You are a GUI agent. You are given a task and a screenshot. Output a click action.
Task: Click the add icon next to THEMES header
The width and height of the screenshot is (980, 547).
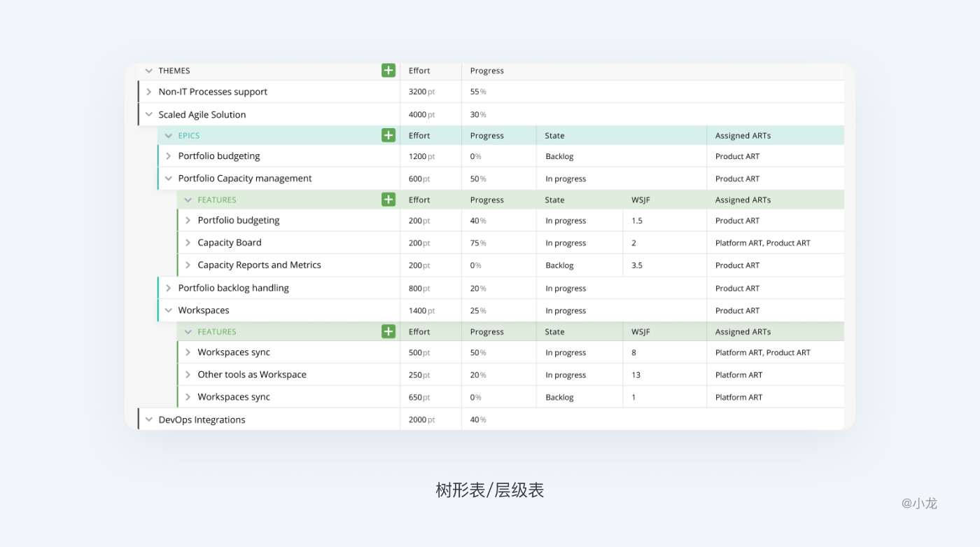[x=388, y=70]
